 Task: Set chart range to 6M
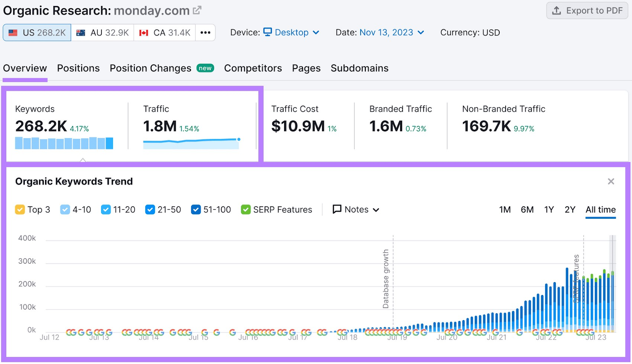[x=527, y=210]
